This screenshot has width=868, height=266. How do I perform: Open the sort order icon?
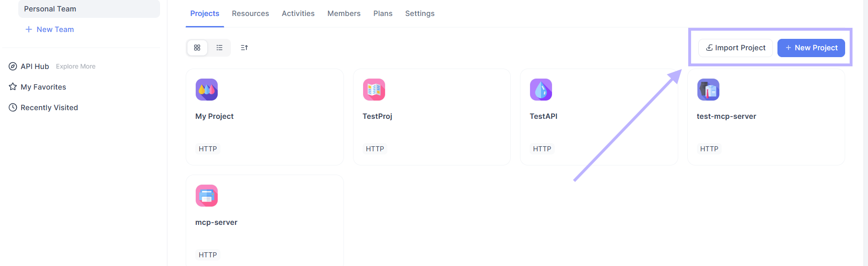click(244, 48)
